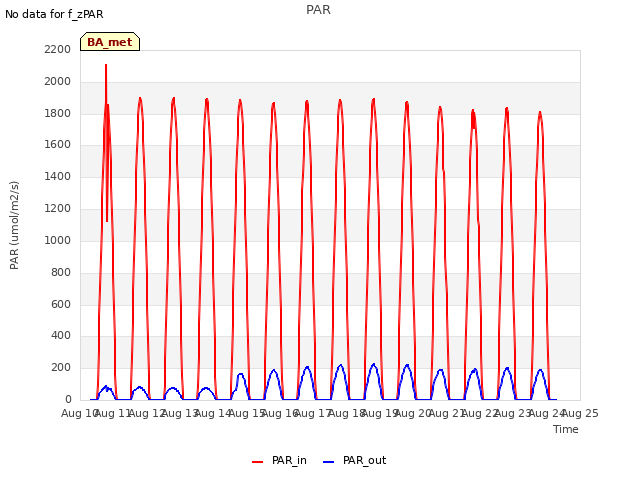Click the 2000 y-axis tick label

pyautogui.click(x=58, y=81)
